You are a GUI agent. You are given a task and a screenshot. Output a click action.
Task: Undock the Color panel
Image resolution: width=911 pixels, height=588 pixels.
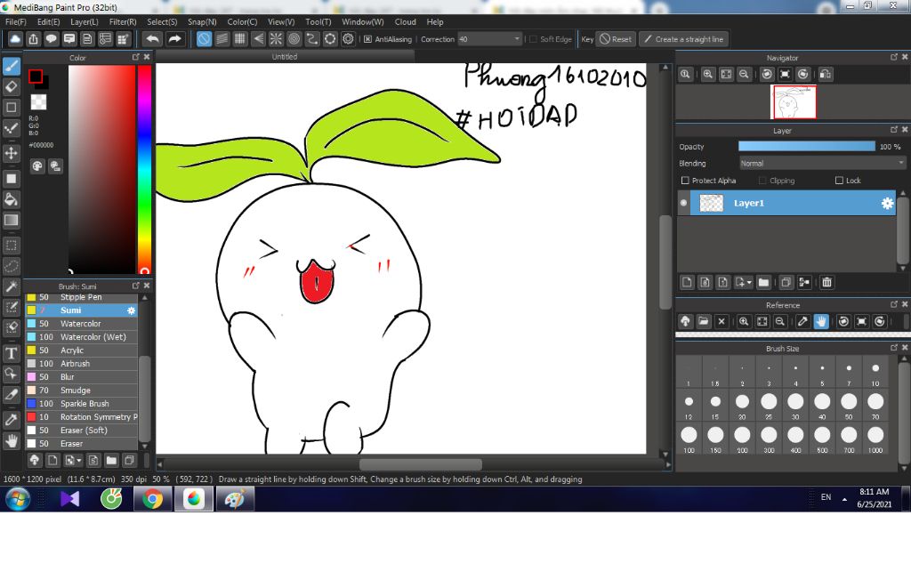click(135, 57)
